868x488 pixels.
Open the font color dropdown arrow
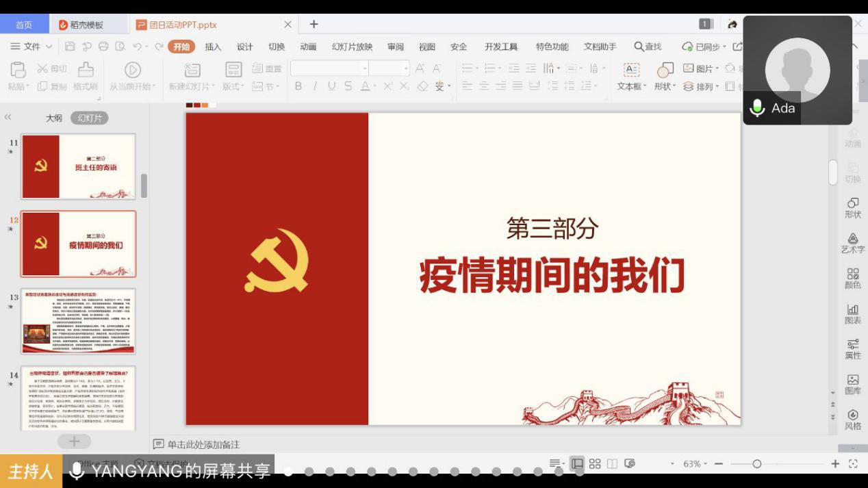click(x=375, y=86)
